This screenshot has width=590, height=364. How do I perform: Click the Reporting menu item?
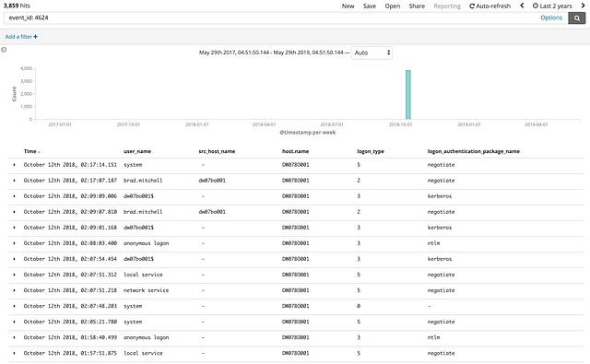(447, 6)
